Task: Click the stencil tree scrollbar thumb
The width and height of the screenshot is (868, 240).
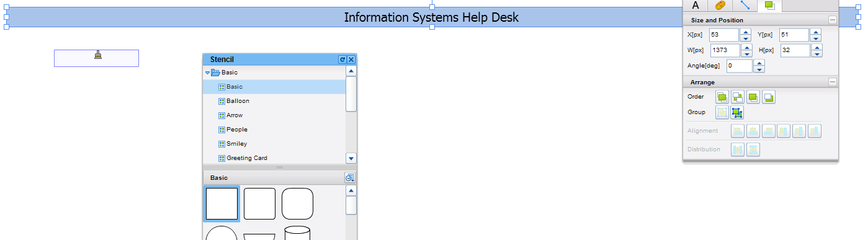Action: coord(351,94)
